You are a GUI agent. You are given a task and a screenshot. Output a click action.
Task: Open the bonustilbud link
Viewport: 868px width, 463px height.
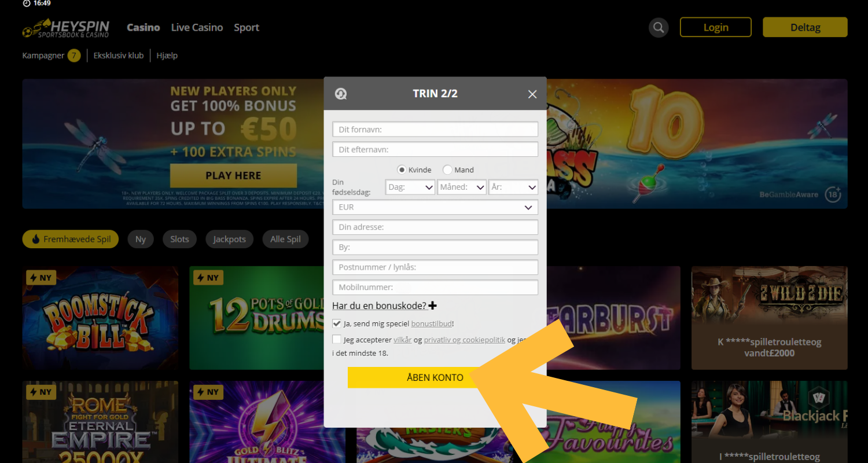click(432, 324)
